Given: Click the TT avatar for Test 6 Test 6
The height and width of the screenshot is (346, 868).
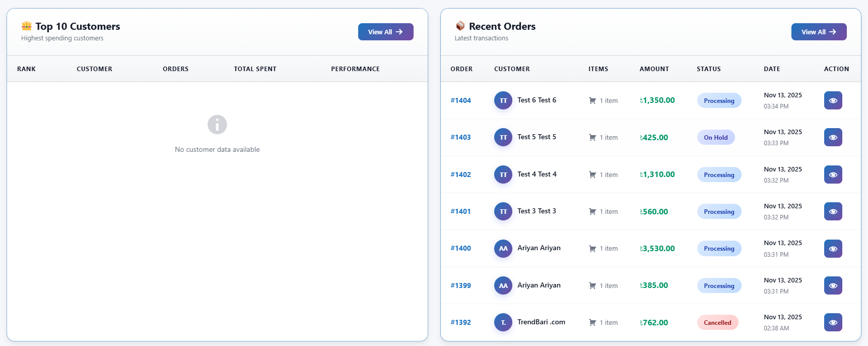Looking at the screenshot, I should click(x=503, y=100).
